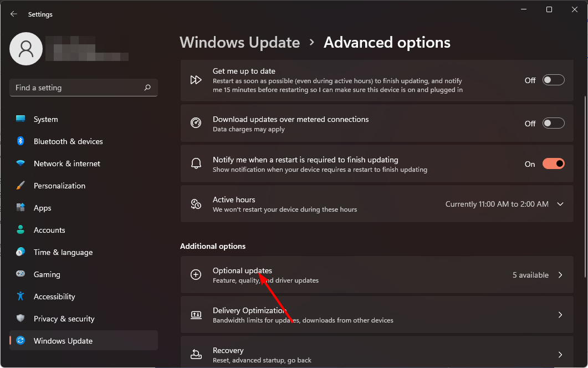
Task: Expand the Recovery section
Action: 560,354
